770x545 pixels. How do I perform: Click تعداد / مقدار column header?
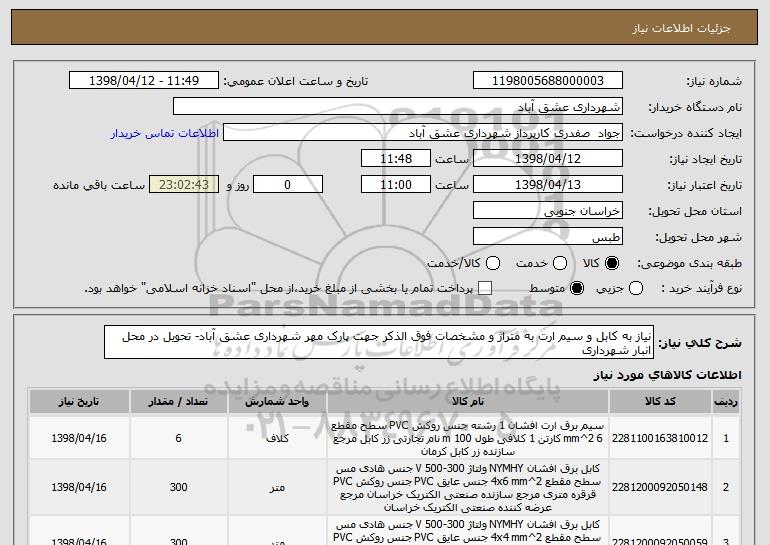[178, 402]
